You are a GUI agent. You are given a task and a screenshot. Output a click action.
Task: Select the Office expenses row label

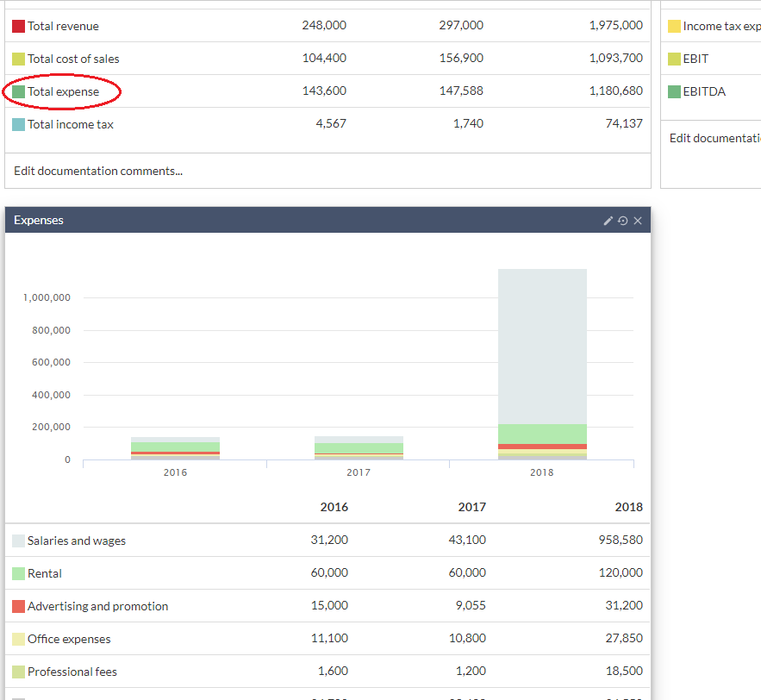(x=69, y=639)
